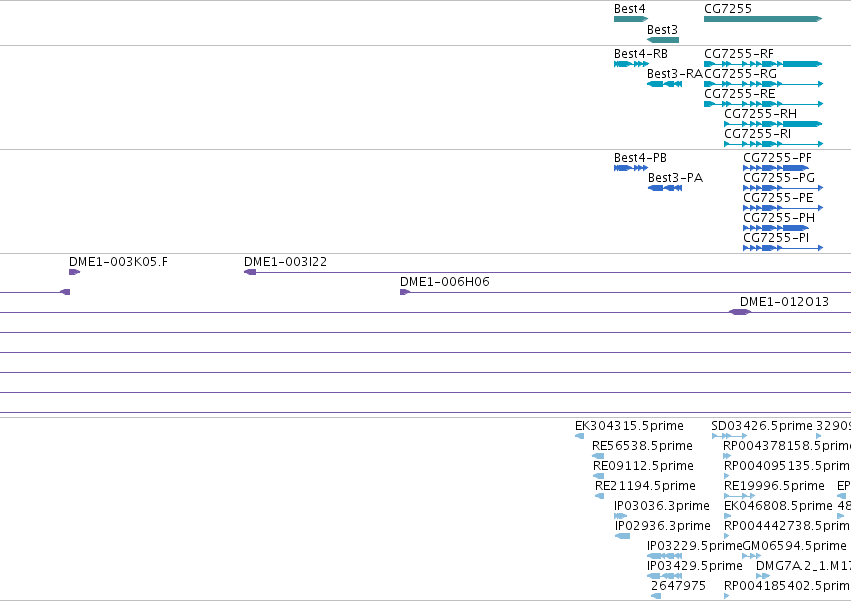851x601 pixels.
Task: Click the EK304315.5prime EST label
Action: pos(629,426)
